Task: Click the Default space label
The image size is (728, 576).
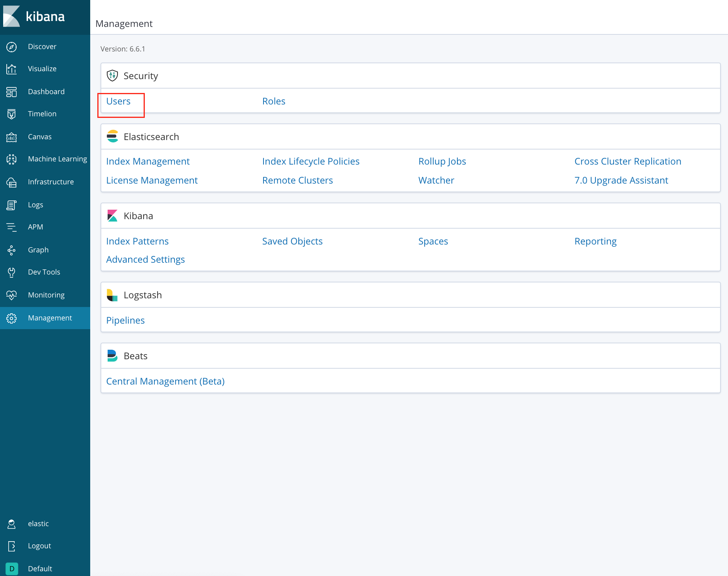Action: (40, 569)
